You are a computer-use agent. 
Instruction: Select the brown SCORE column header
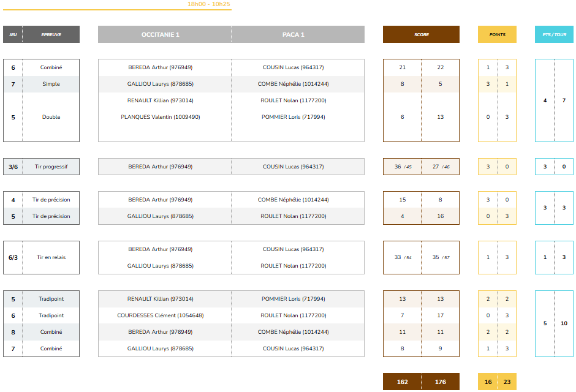tap(421, 35)
